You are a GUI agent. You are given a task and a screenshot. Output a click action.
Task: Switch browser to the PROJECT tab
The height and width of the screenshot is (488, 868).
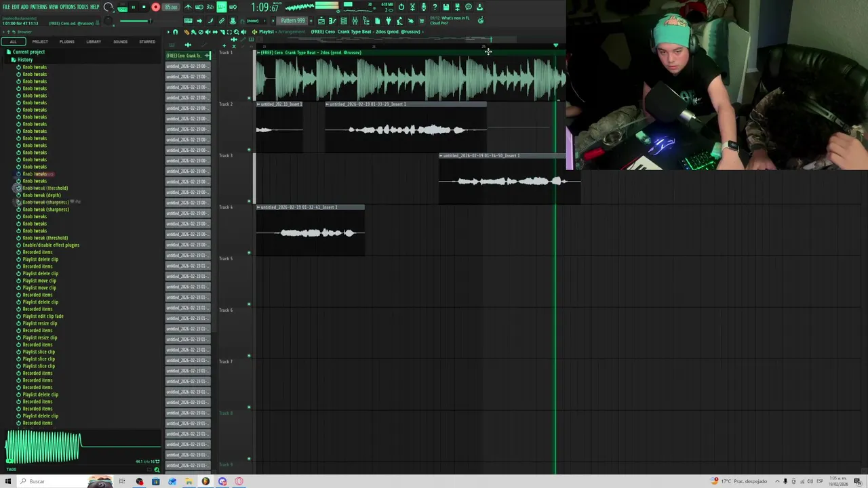[x=40, y=42]
